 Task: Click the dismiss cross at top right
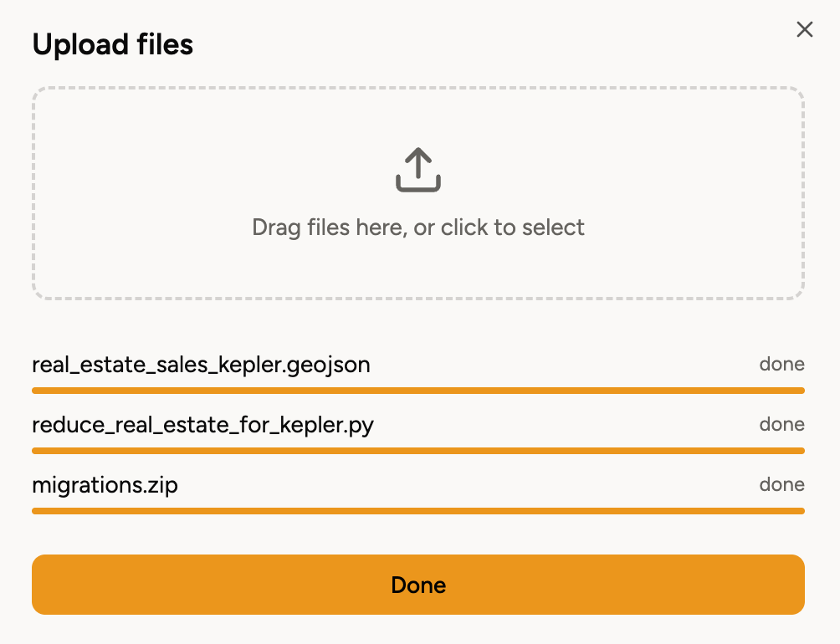(804, 28)
